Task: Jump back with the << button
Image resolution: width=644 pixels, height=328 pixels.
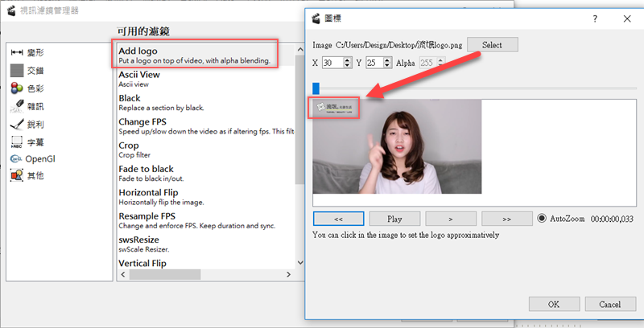Action: tap(338, 219)
